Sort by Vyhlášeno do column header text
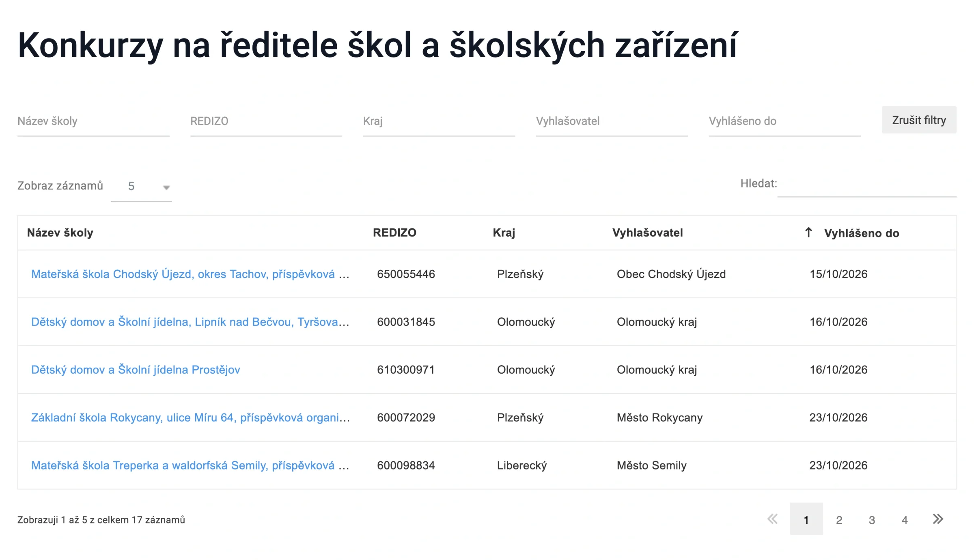This screenshot has width=974, height=560. coord(862,233)
